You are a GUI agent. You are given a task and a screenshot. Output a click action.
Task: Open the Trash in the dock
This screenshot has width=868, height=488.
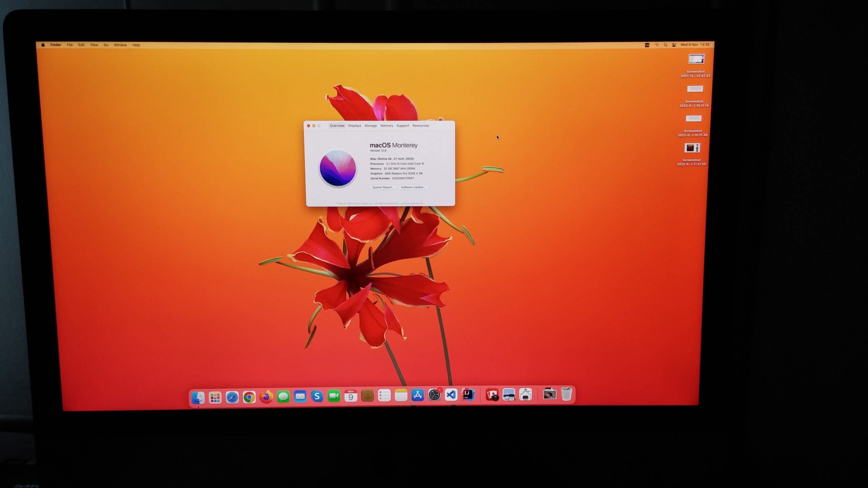[567, 394]
